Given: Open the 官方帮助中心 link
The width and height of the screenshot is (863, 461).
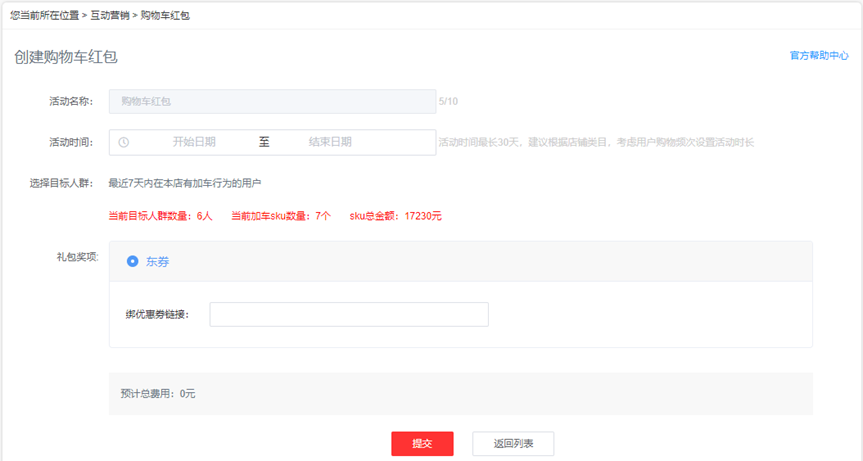Looking at the screenshot, I should [x=819, y=56].
